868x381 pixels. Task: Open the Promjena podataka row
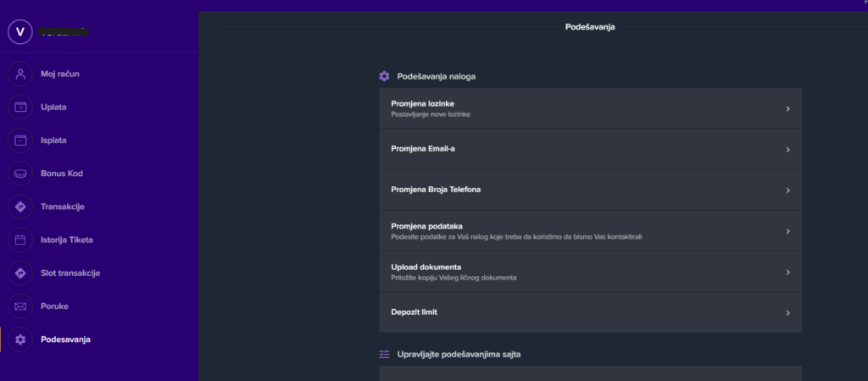click(x=590, y=230)
